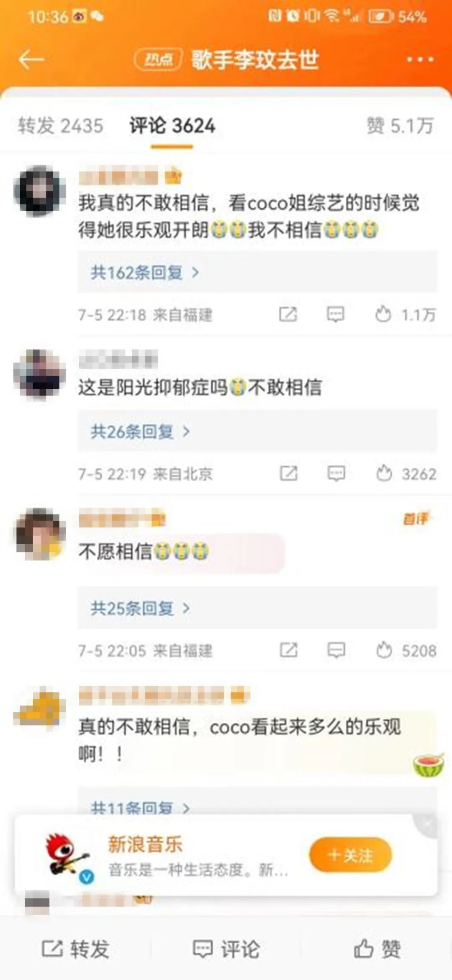Tap the bottom 评论 comment button
452x980 pixels.
[226, 949]
